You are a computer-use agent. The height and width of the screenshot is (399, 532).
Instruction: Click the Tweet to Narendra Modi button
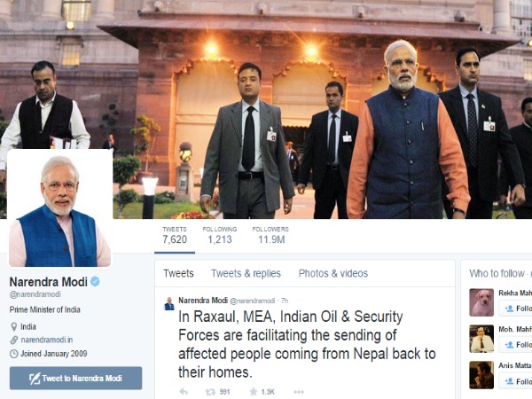pos(75,378)
